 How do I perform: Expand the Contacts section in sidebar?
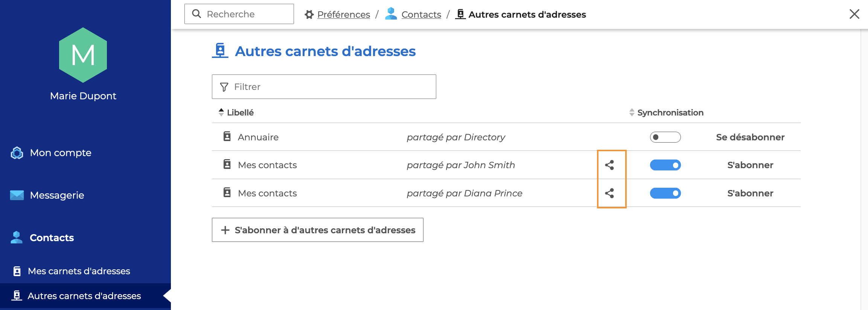(x=52, y=238)
